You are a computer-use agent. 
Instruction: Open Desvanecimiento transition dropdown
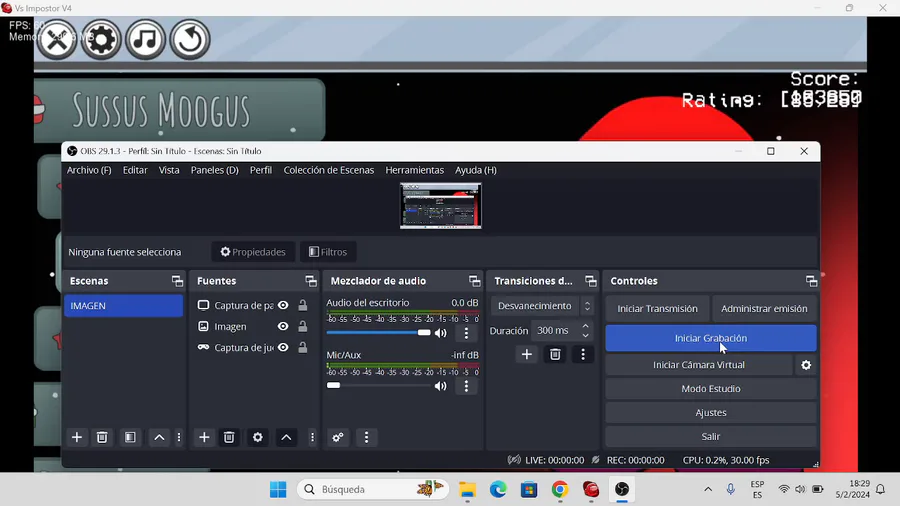[x=542, y=306]
